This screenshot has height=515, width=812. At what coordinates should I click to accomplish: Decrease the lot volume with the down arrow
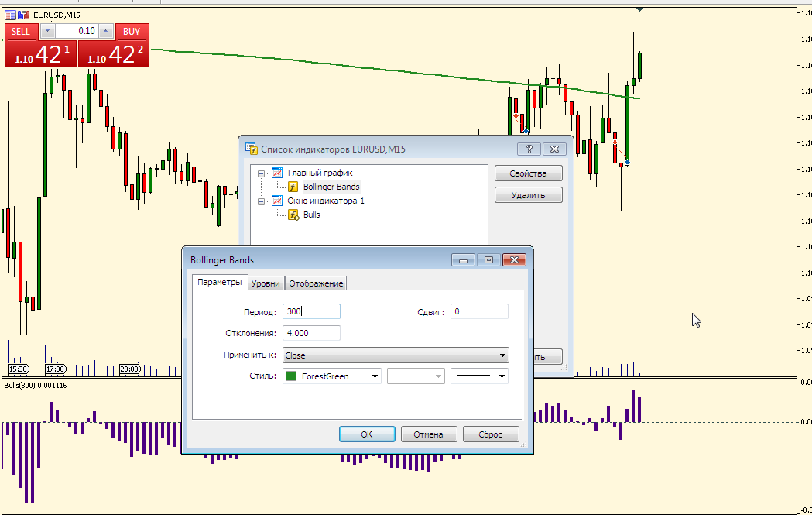tap(48, 31)
